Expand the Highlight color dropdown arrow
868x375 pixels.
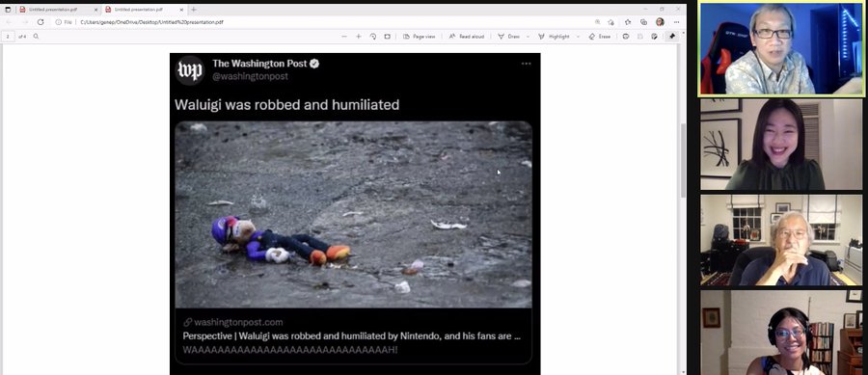(578, 37)
